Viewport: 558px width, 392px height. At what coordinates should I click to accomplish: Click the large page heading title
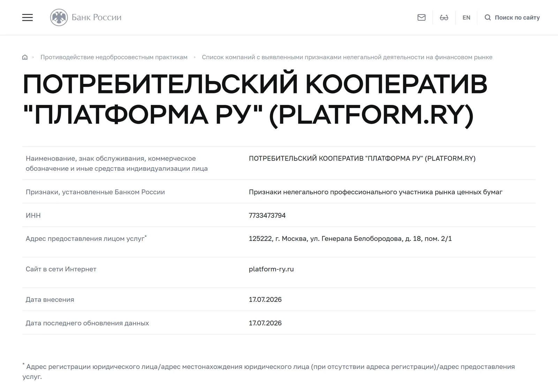(255, 99)
